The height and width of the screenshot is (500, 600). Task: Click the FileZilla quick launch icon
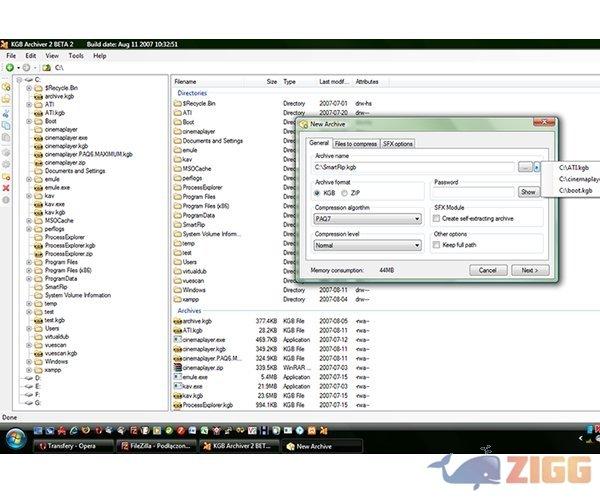click(x=134, y=431)
